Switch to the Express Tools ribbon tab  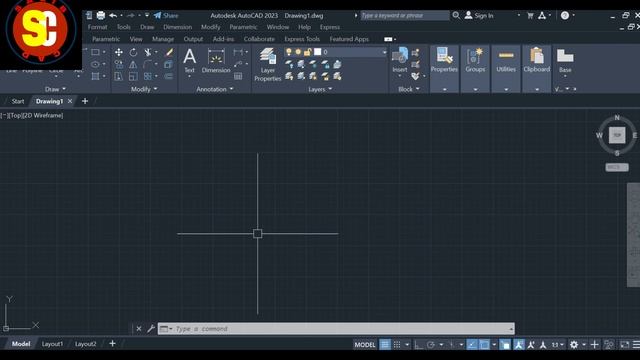tap(302, 39)
